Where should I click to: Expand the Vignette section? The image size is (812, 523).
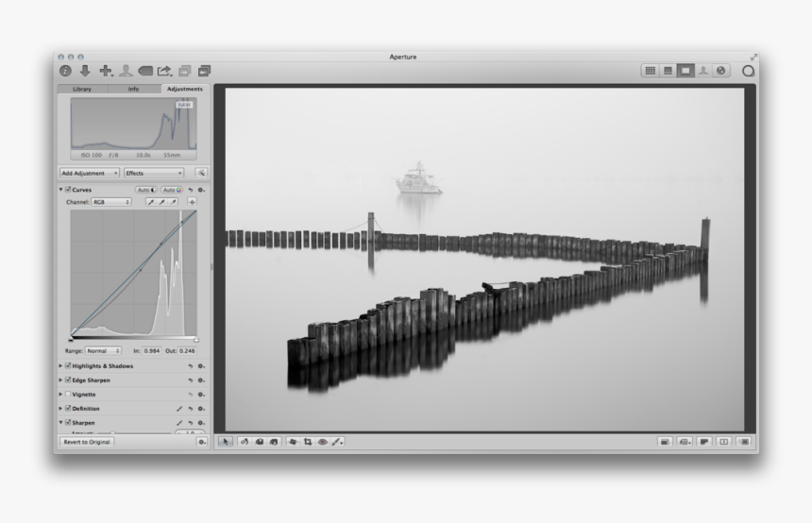61,395
